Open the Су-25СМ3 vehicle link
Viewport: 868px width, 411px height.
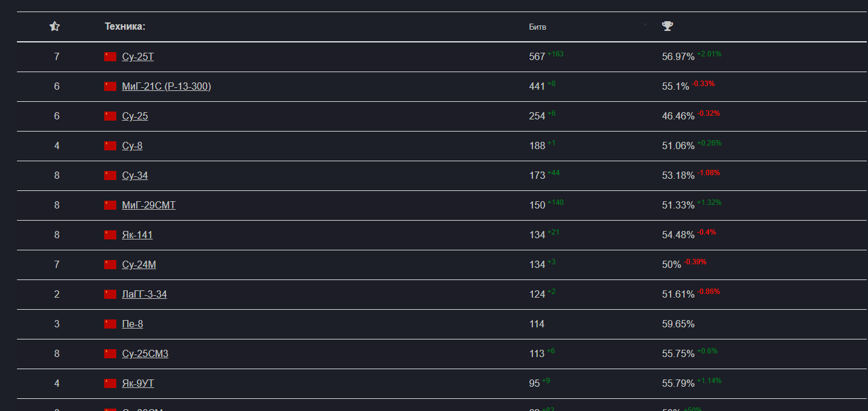click(x=145, y=353)
